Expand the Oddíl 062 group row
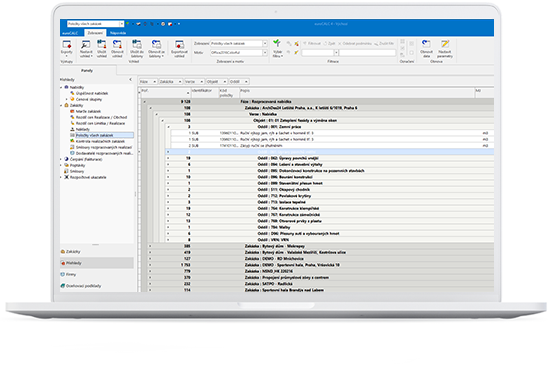The width and height of the screenshot is (550, 382). pos(168,158)
